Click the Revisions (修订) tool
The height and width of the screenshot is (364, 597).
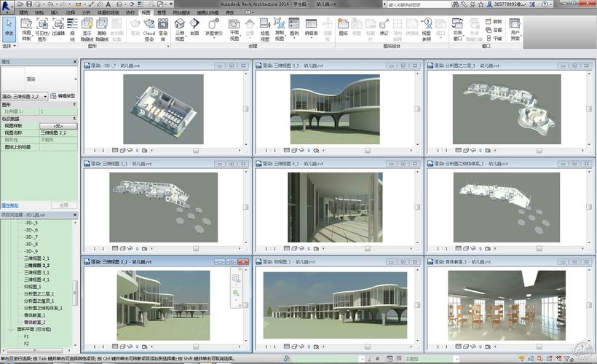click(384, 27)
